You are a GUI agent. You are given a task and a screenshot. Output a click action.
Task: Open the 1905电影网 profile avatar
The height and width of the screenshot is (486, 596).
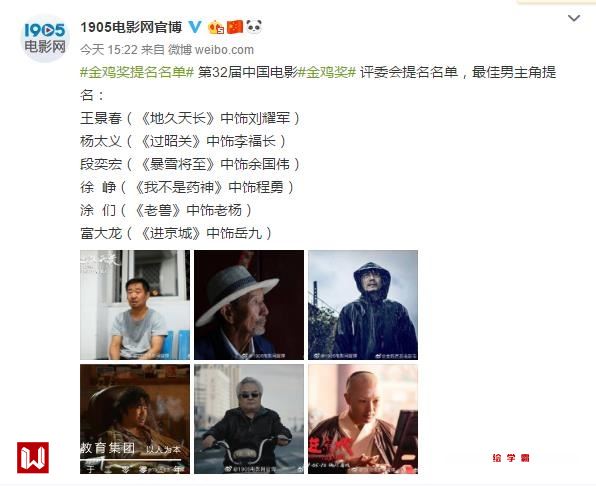click(x=45, y=39)
